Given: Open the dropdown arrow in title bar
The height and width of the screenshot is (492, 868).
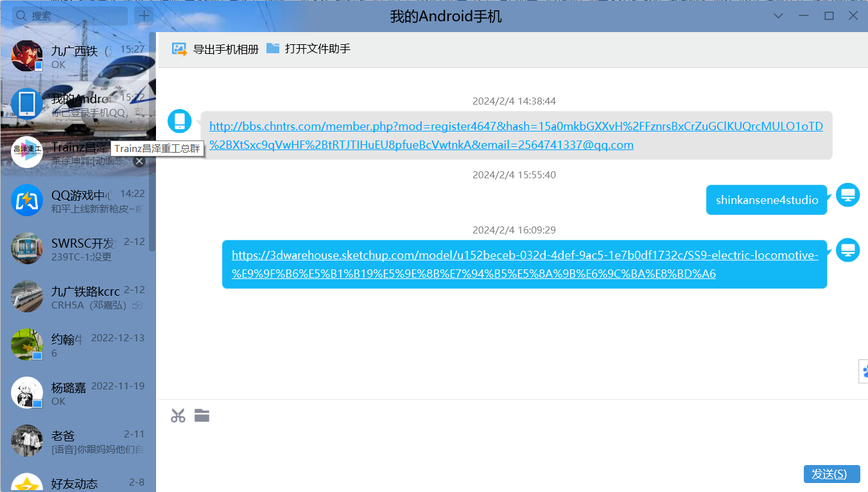Looking at the screenshot, I should (x=778, y=16).
